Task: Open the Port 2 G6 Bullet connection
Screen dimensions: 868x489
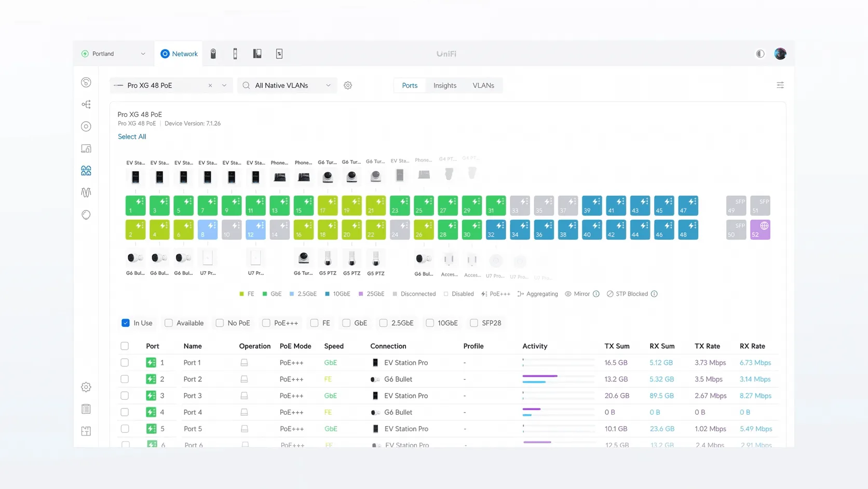Action: coord(398,379)
